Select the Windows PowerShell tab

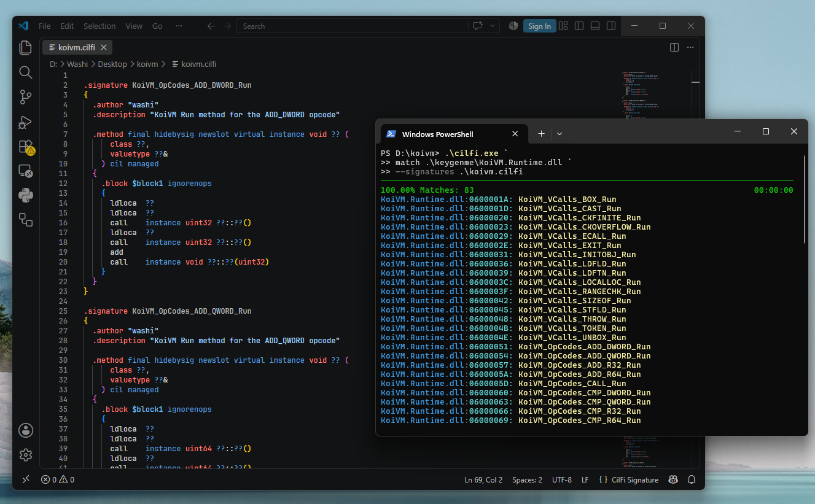[x=453, y=134]
